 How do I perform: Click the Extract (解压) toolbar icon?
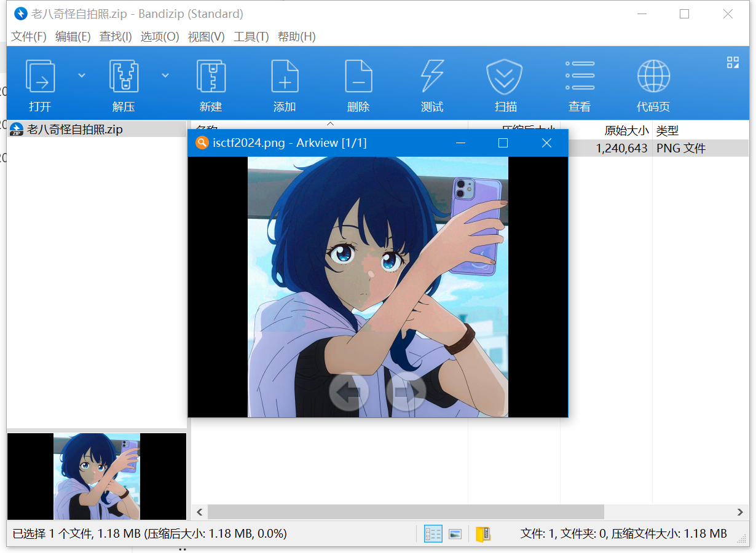[124, 76]
